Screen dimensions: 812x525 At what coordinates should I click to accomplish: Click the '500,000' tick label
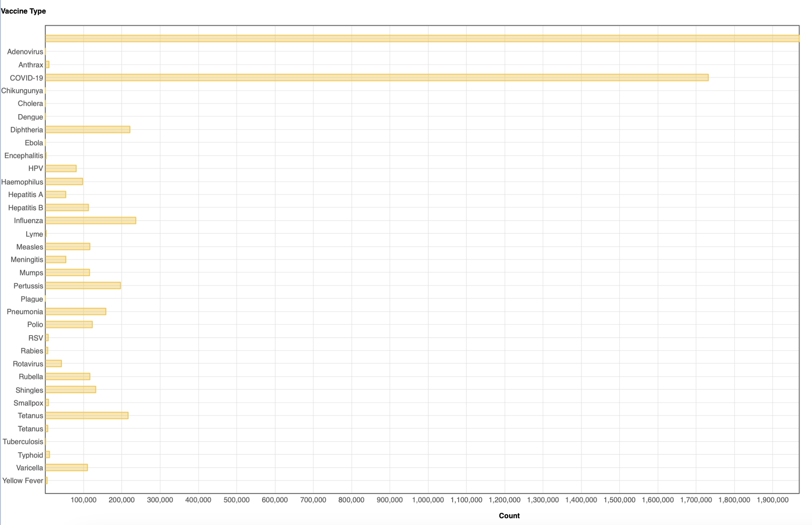coord(236,500)
